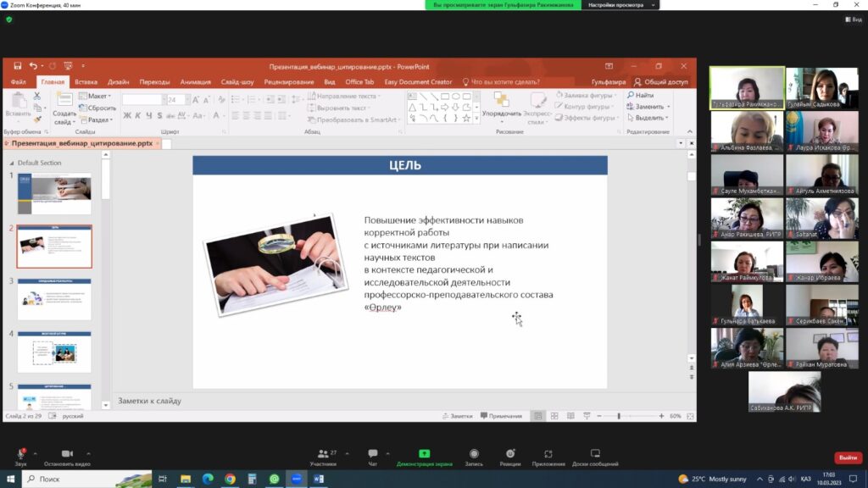This screenshot has width=868, height=488.
Task: Click the green share screen icon
Action: click(424, 454)
